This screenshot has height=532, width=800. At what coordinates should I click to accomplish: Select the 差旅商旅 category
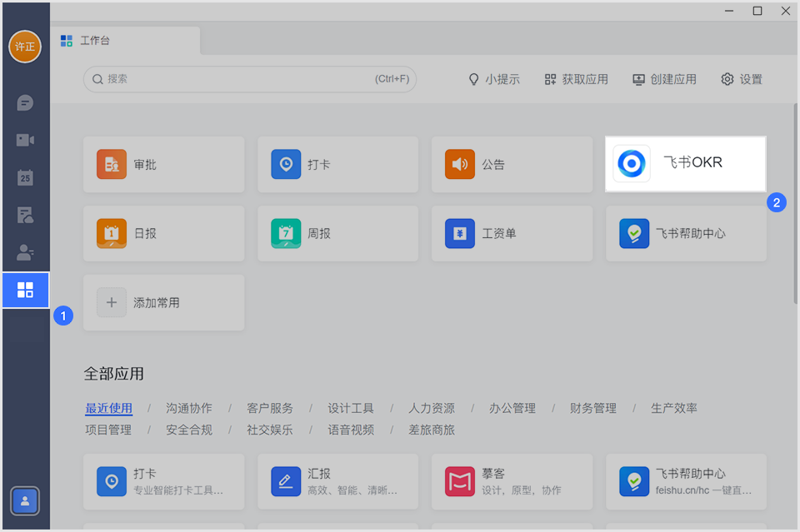point(432,430)
